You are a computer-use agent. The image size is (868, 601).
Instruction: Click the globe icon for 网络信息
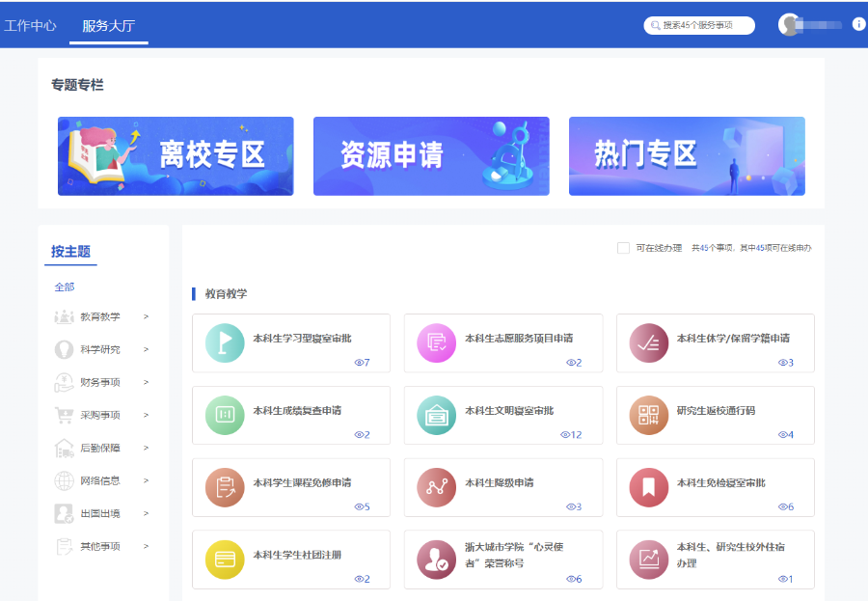(x=65, y=480)
